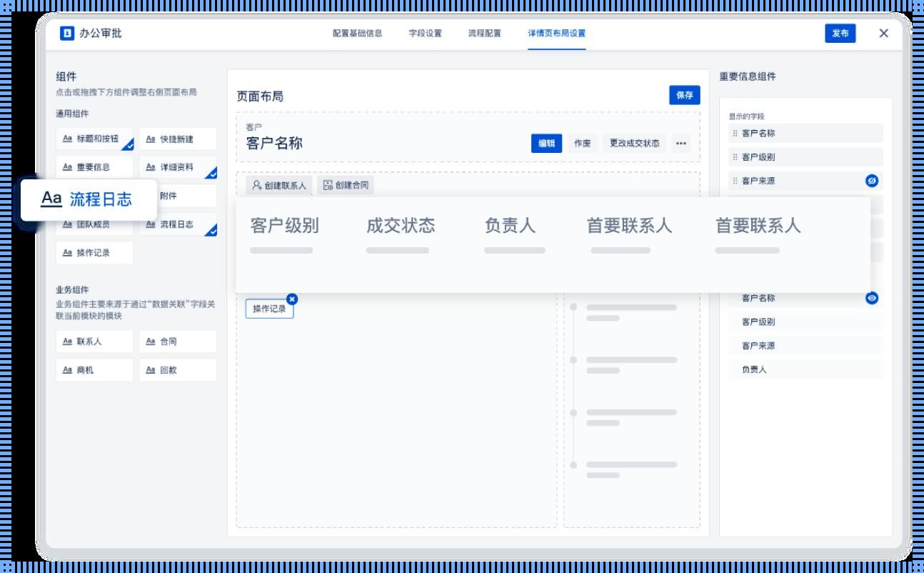The image size is (924, 573).
Task: Click the 业务组件 section label
Action: (x=72, y=290)
